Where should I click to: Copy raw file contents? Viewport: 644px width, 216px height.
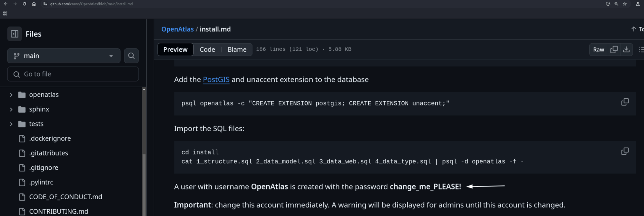614,50
